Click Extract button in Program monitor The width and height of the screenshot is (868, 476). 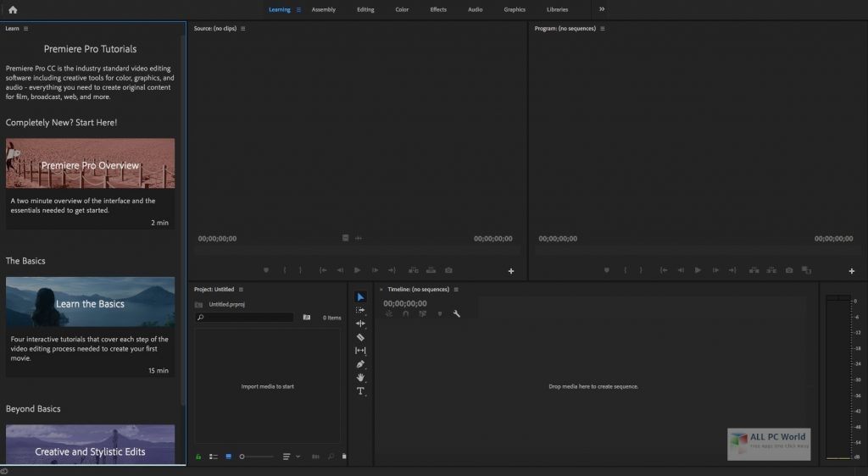(771, 270)
